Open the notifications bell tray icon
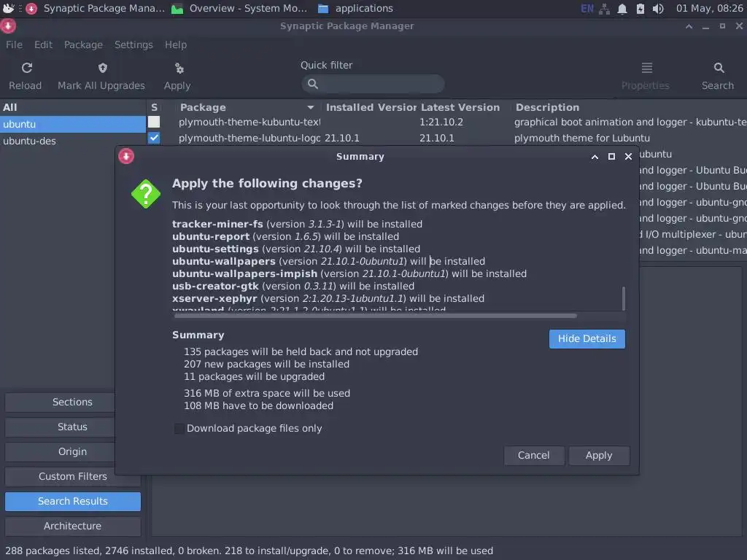 (x=622, y=9)
